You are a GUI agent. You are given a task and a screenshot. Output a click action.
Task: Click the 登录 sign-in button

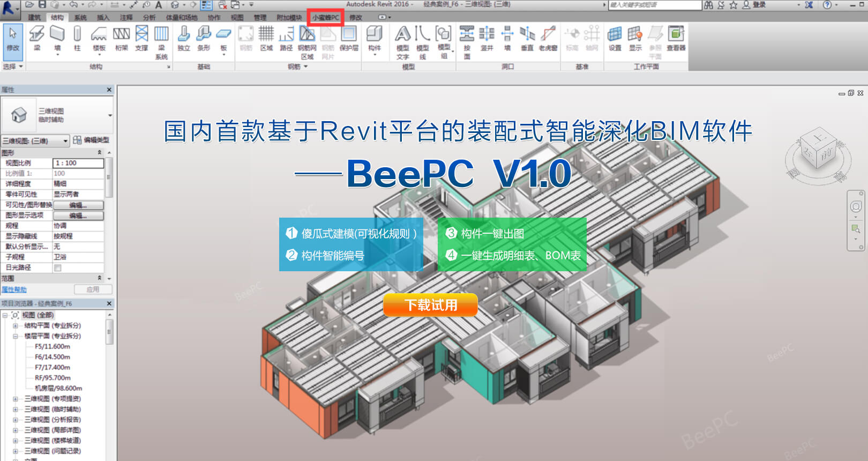tap(754, 5)
